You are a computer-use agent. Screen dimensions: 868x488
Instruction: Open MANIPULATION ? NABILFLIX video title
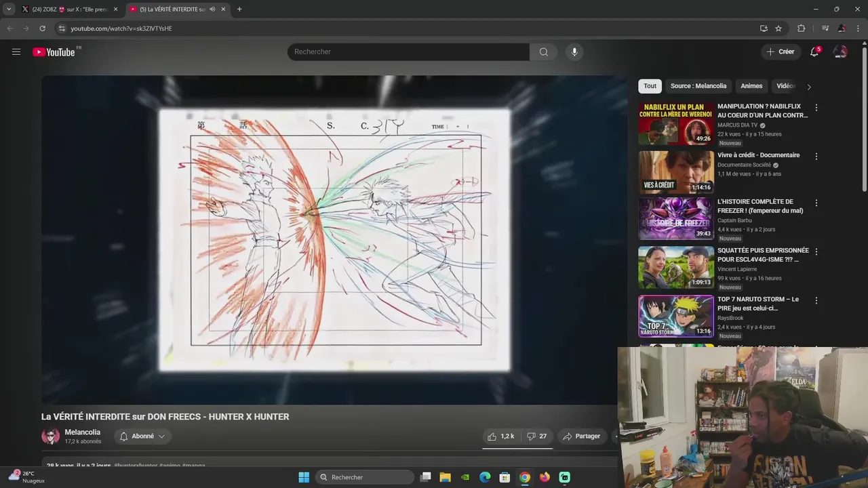[762, 110]
